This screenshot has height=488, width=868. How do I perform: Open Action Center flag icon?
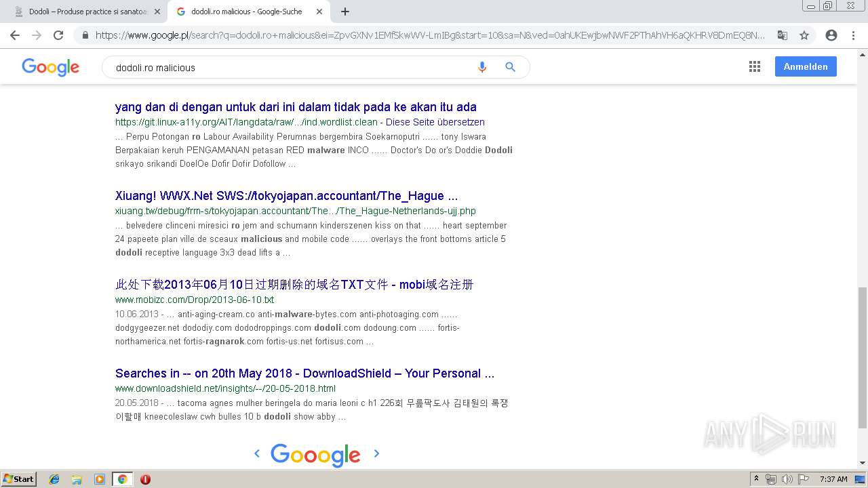tap(803, 479)
